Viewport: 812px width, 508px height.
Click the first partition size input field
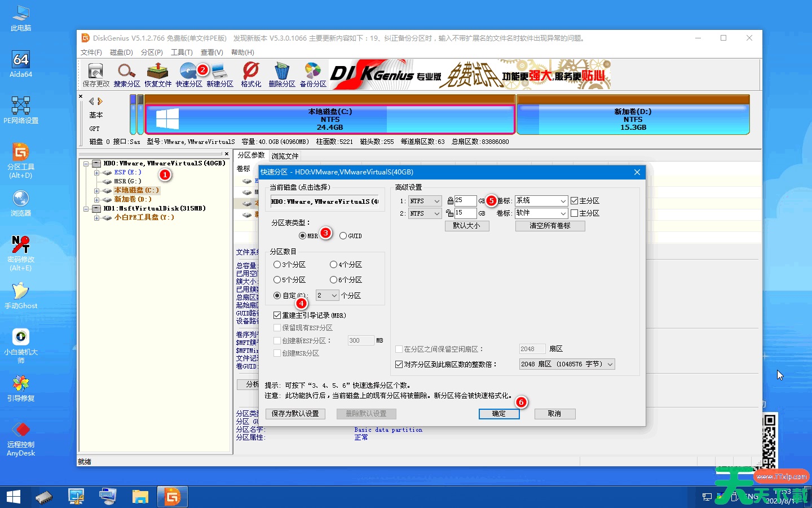[465, 201]
